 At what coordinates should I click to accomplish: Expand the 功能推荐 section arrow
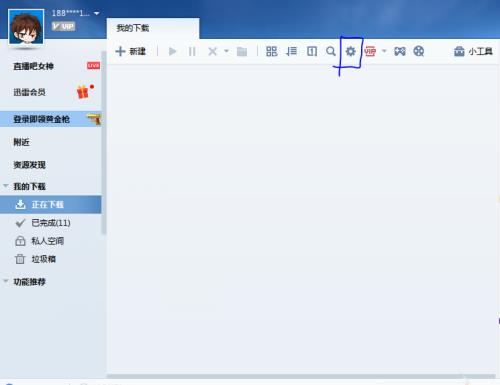pyautogui.click(x=6, y=281)
